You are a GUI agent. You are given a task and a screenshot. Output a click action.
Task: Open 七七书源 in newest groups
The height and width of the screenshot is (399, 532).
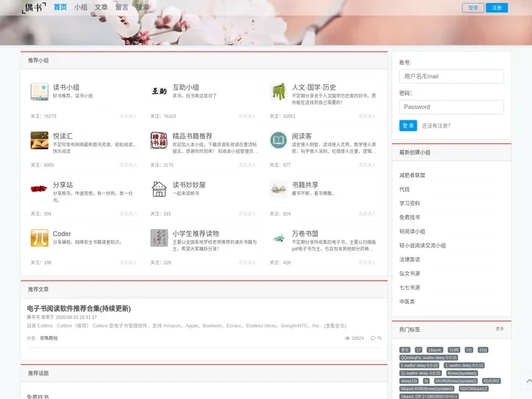coord(409,287)
